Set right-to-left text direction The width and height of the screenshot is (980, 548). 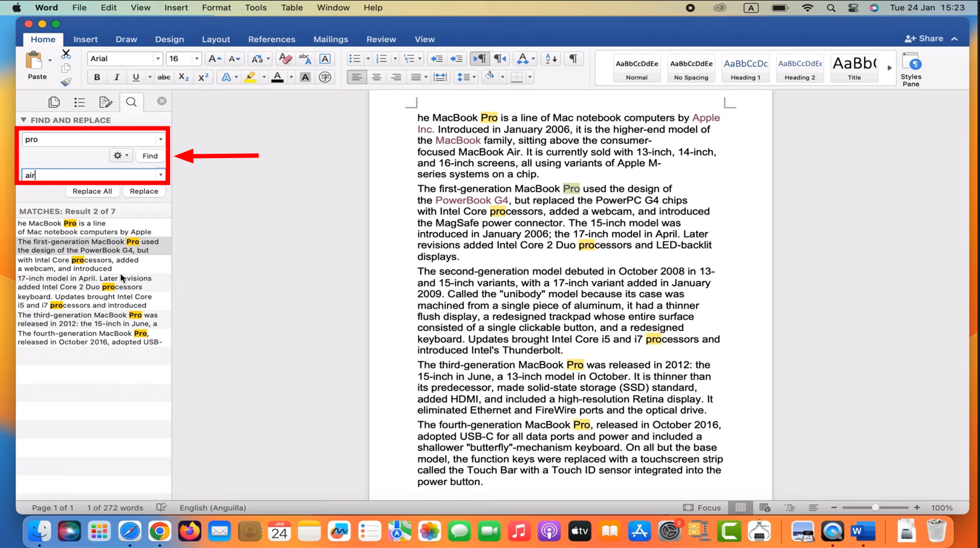point(500,58)
